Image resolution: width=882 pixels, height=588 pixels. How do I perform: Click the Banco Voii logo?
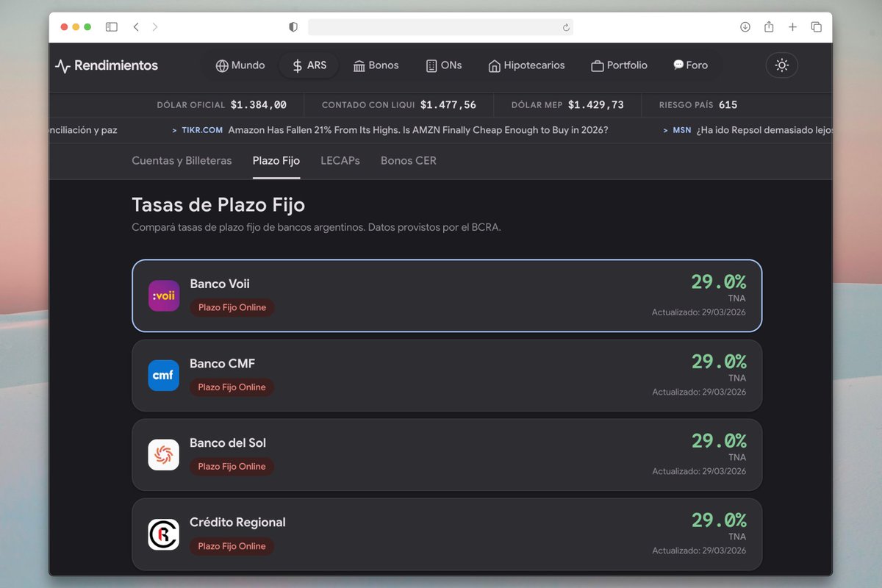click(x=164, y=295)
